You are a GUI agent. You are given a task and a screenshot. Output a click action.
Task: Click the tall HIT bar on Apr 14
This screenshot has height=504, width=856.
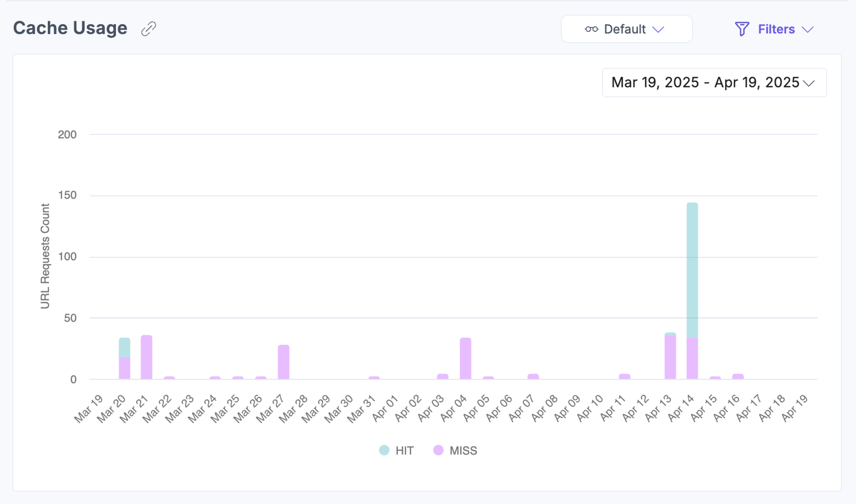click(x=692, y=270)
